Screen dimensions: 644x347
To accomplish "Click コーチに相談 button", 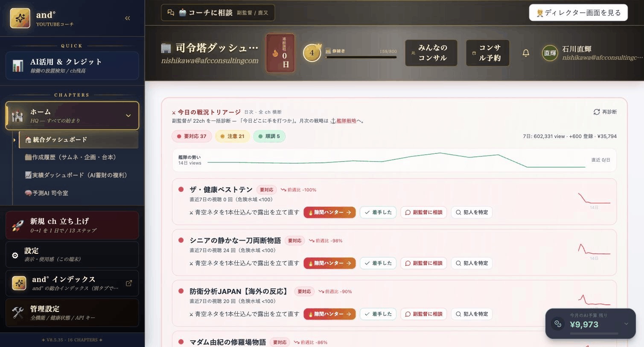I will click(218, 12).
